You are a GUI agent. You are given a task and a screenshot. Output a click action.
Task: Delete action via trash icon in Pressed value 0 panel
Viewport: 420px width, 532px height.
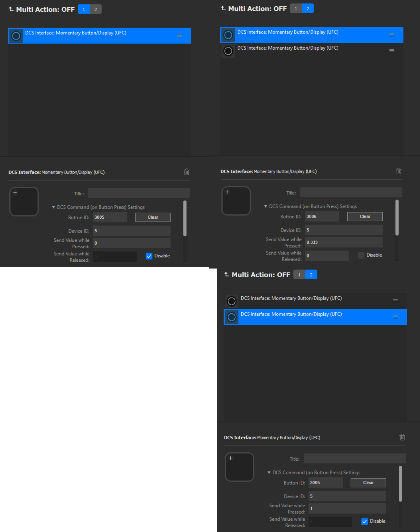click(x=187, y=172)
